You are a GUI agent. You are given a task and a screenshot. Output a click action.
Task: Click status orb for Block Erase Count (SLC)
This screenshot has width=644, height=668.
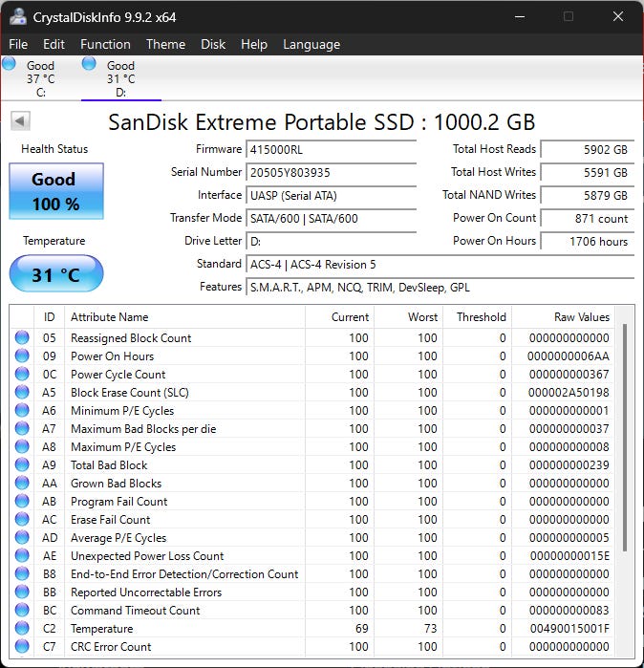coord(22,392)
